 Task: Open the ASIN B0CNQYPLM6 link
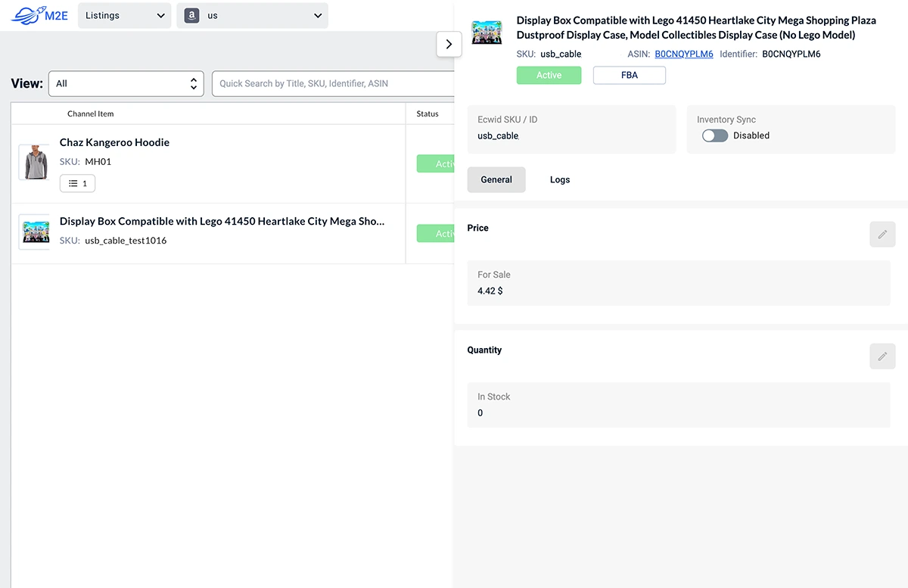pos(683,54)
